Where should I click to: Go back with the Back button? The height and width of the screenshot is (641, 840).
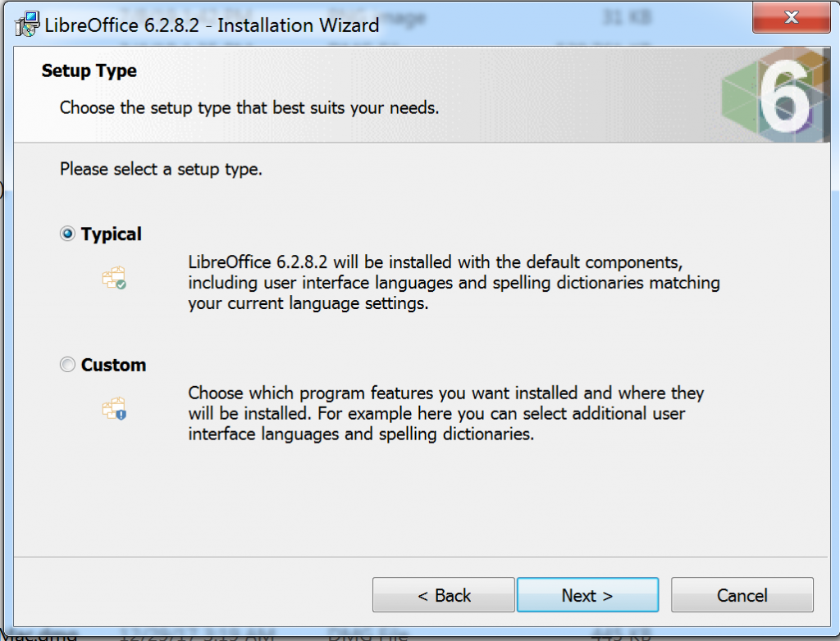tap(444, 595)
